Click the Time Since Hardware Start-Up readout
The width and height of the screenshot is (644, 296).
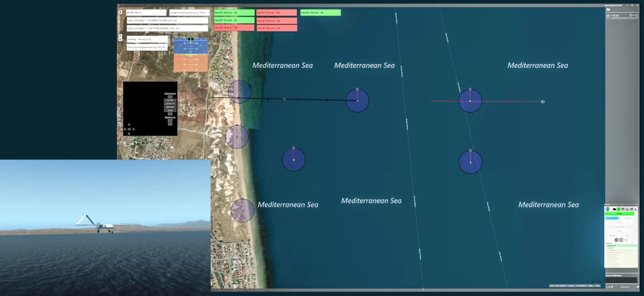[x=147, y=47]
